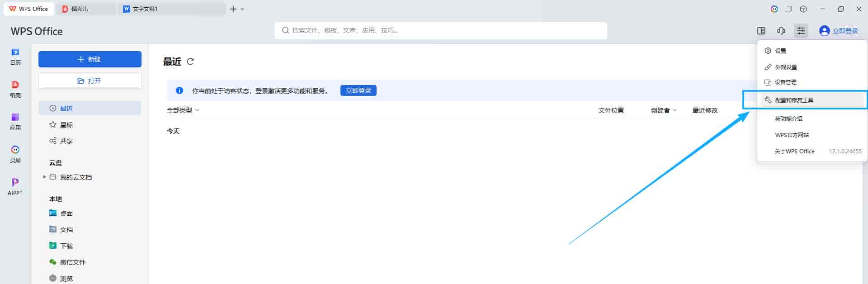
Task: Choose 配置和修复工具 menu entry
Action: (x=812, y=100)
